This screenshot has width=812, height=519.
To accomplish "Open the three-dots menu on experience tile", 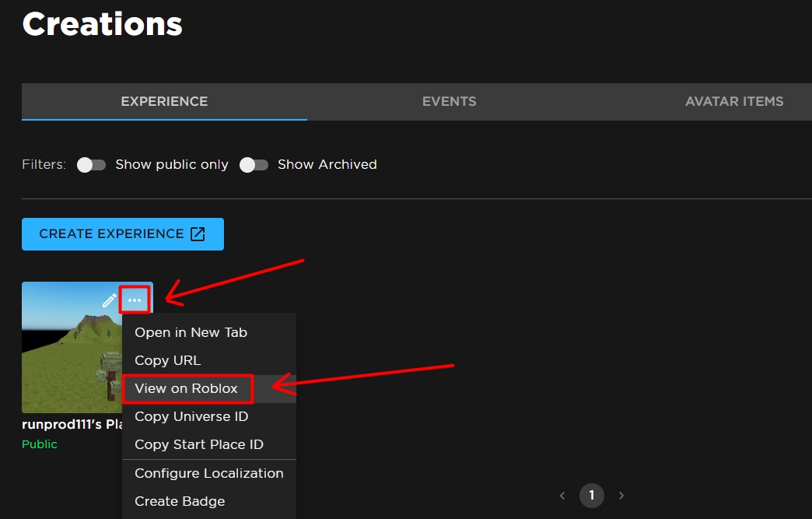I will (x=135, y=300).
